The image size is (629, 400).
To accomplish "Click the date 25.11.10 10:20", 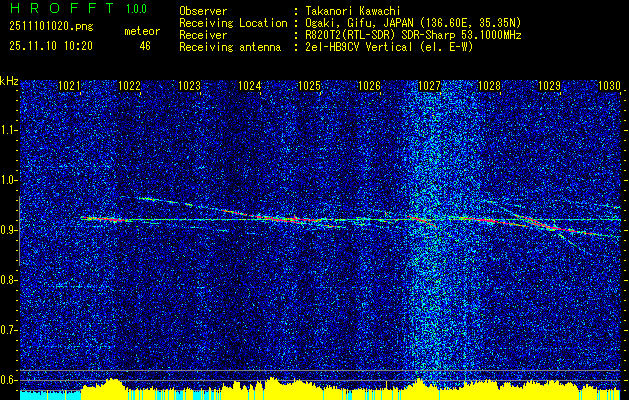I will pyautogui.click(x=51, y=46).
